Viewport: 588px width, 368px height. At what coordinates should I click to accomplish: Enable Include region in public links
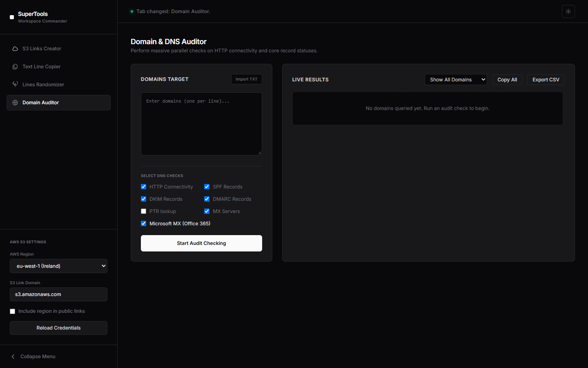pyautogui.click(x=13, y=312)
